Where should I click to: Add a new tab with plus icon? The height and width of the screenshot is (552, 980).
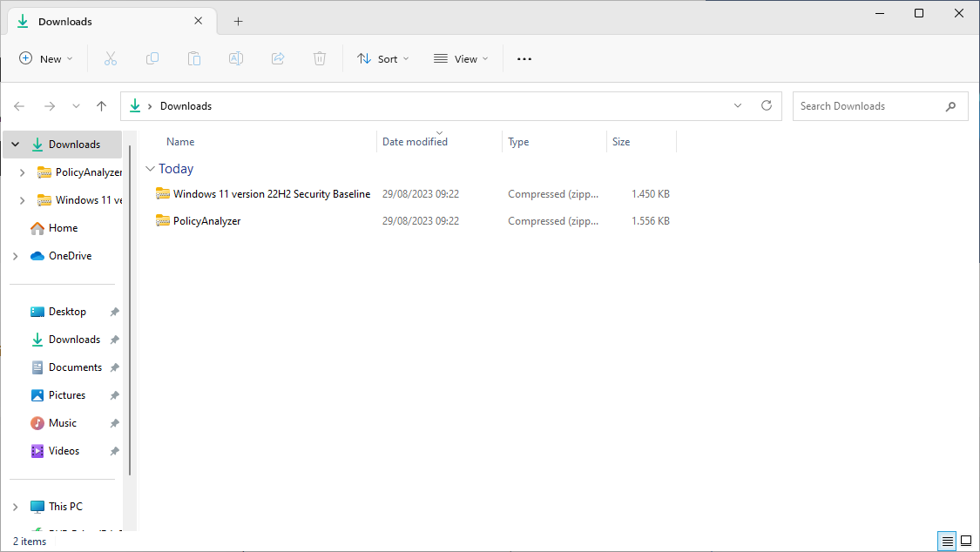[x=238, y=21]
